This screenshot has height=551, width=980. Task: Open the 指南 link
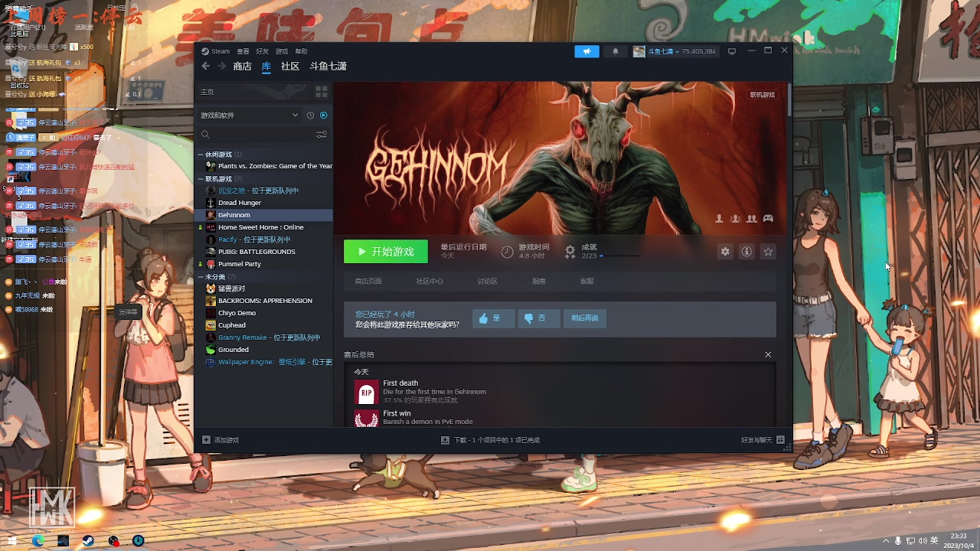[539, 282]
